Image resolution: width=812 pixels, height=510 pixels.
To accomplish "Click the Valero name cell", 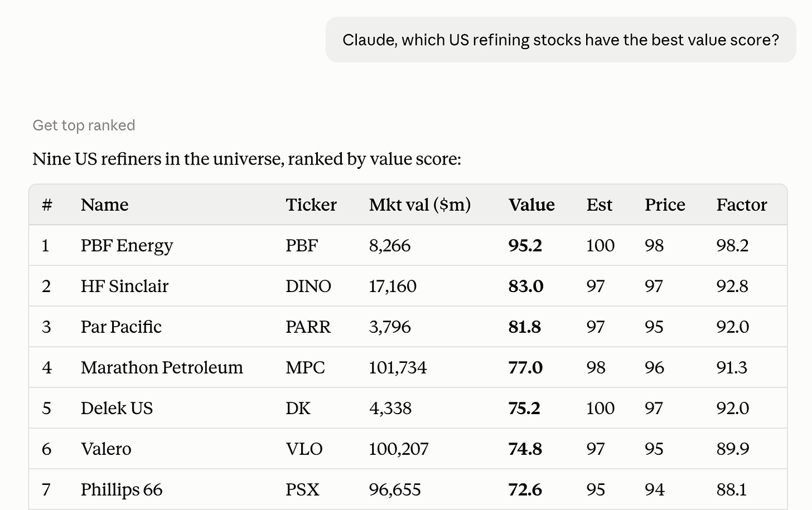I will pos(106,449).
